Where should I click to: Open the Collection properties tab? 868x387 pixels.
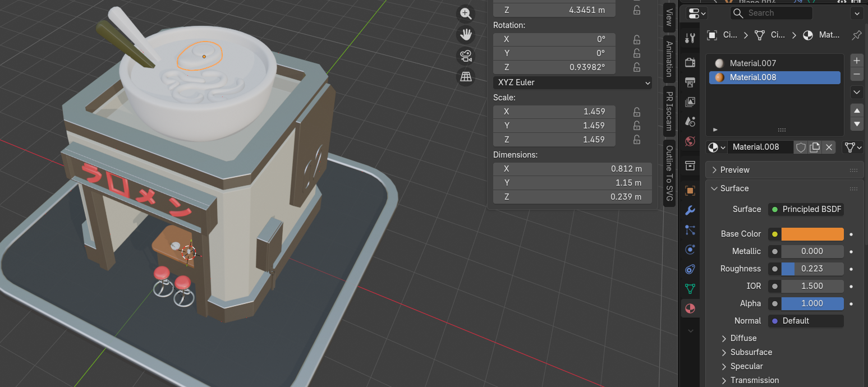[690, 165]
